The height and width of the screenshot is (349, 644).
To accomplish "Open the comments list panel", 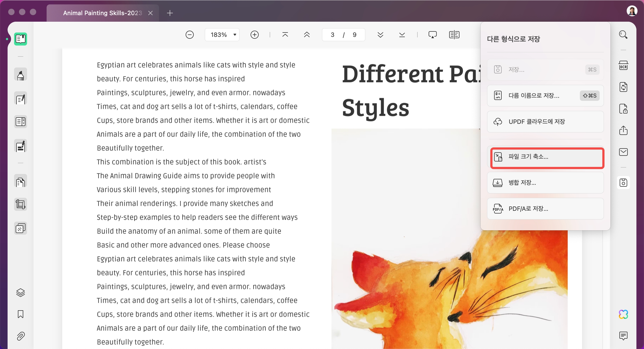I will click(x=623, y=336).
